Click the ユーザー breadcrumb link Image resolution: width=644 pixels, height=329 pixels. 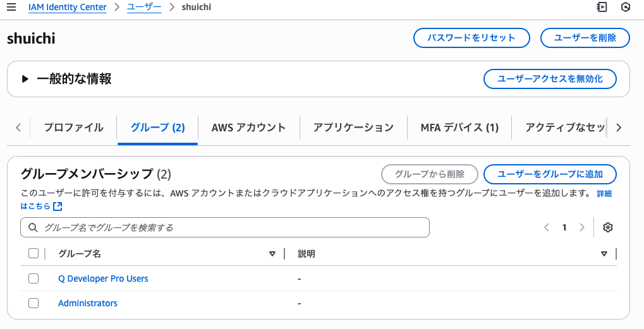[144, 7]
